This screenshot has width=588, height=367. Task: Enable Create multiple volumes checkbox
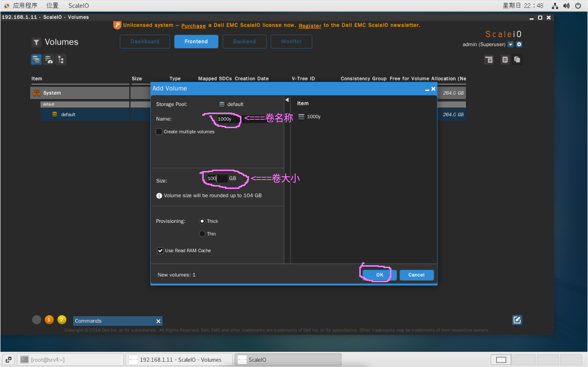[x=159, y=131]
